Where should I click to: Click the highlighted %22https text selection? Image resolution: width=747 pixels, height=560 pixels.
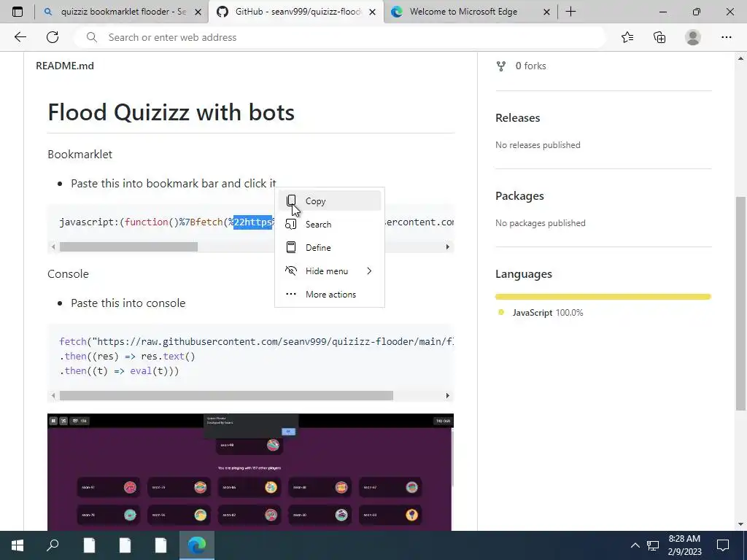(x=252, y=222)
